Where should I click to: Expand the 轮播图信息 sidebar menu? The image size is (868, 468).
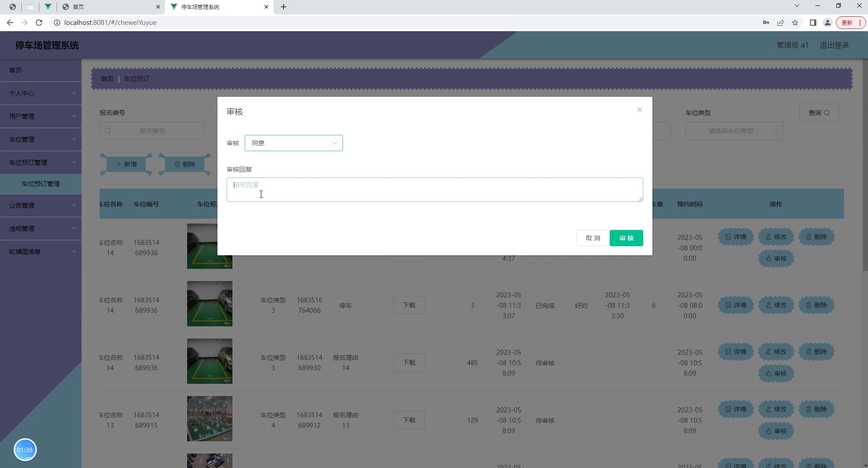click(41, 252)
